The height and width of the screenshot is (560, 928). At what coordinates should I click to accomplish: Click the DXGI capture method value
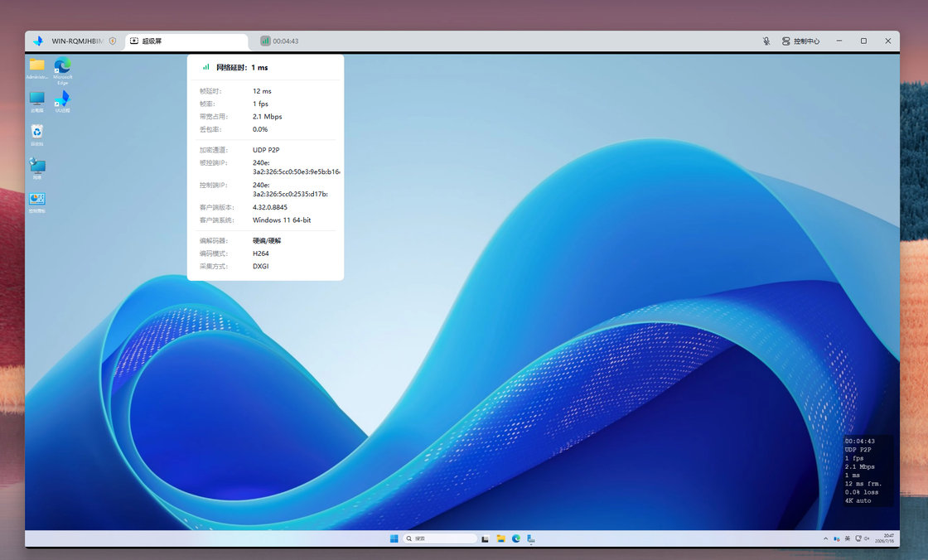260,267
